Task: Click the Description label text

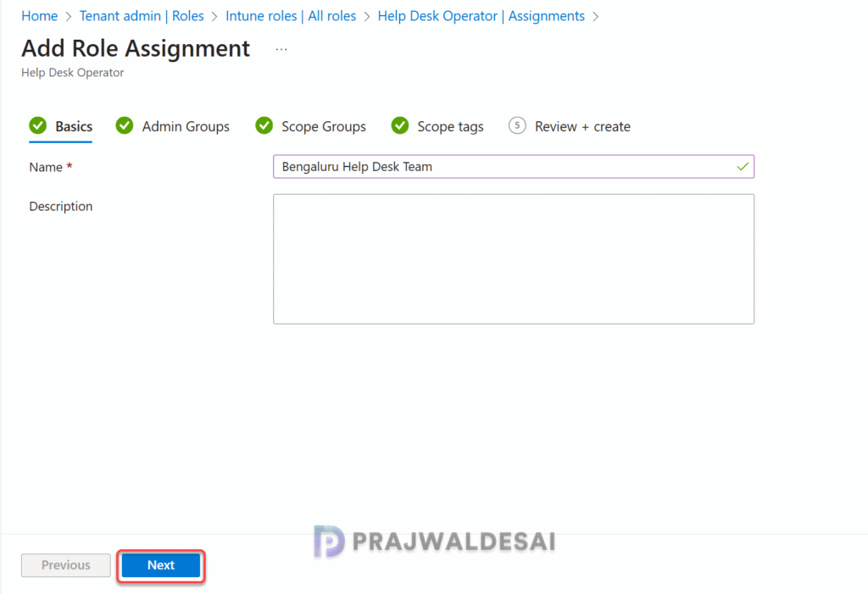Action: (x=61, y=207)
